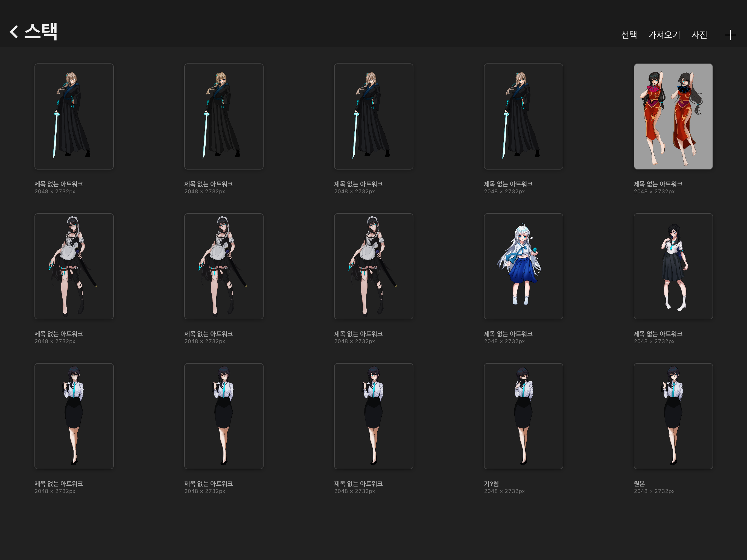The width and height of the screenshot is (747, 560).
Task: Rename the artwork titled 원본
Action: click(639, 484)
